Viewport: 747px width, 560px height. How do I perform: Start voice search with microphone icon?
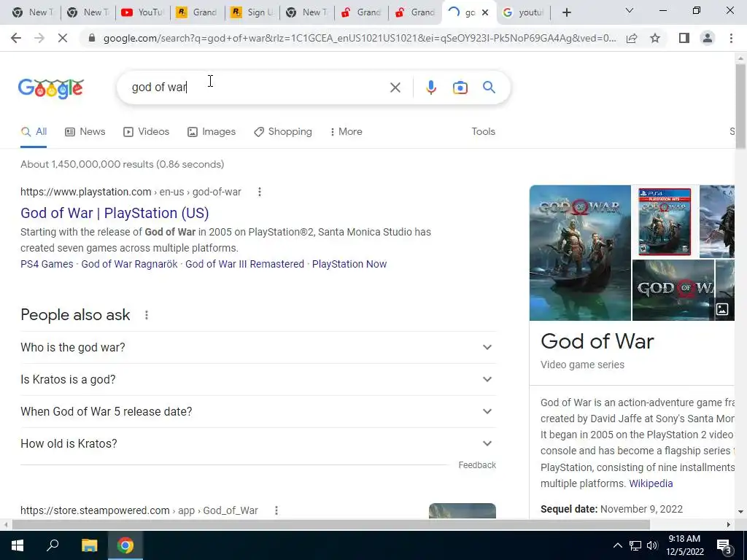[431, 87]
